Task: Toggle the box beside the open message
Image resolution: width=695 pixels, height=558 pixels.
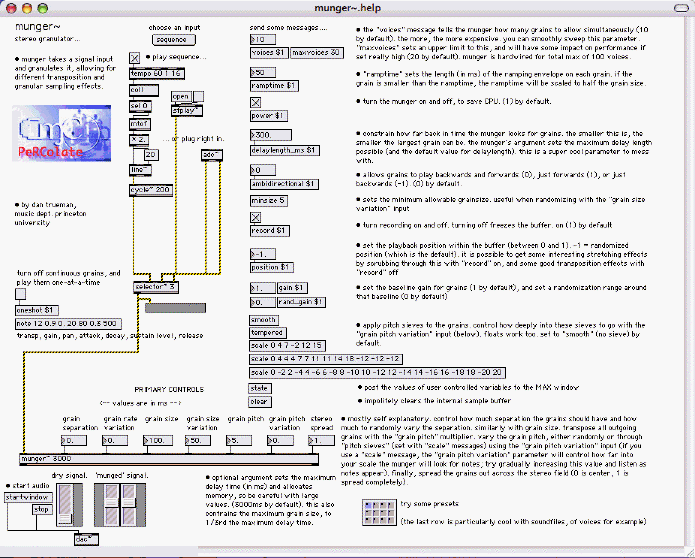Action: click(199, 96)
